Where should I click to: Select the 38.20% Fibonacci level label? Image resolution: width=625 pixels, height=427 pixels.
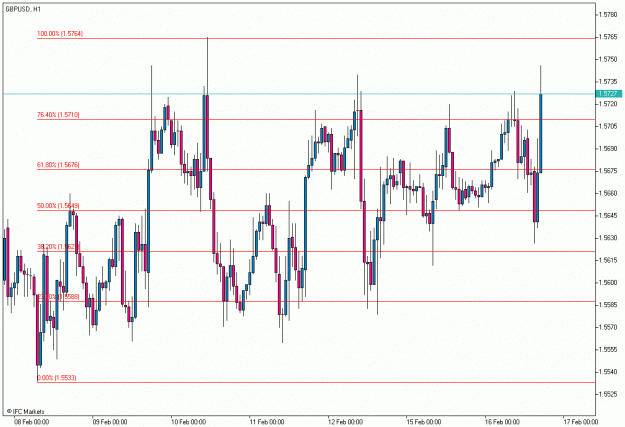click(x=58, y=247)
